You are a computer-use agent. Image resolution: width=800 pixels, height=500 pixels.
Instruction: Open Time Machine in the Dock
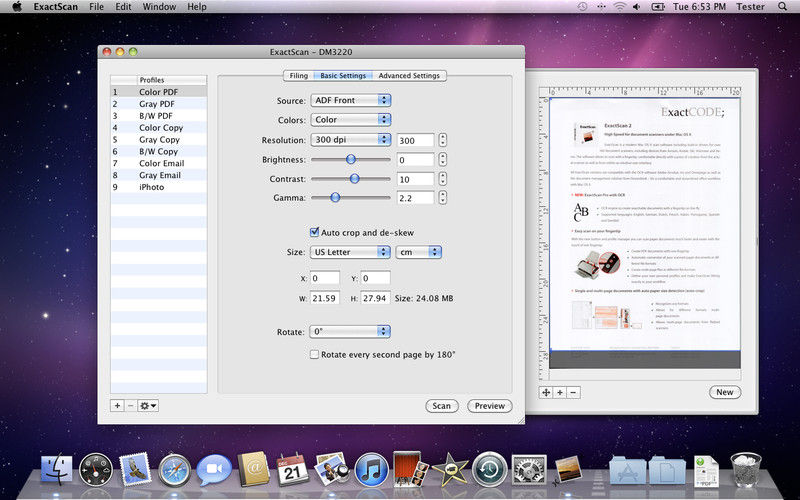(x=489, y=469)
